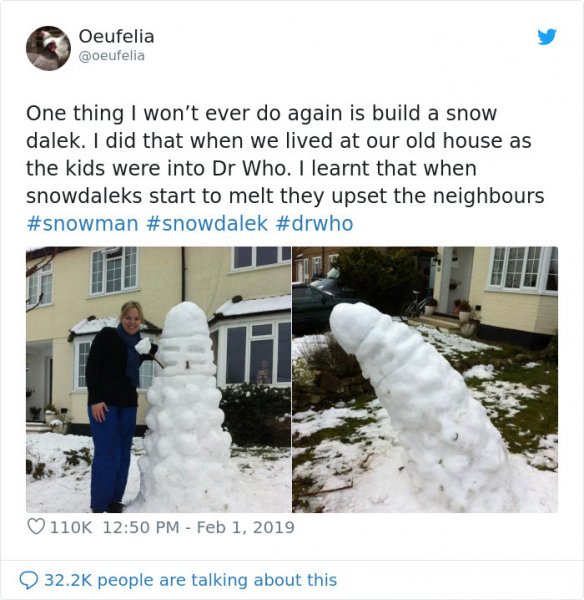
Task: Click the 110K likes count
Action: tap(71, 527)
